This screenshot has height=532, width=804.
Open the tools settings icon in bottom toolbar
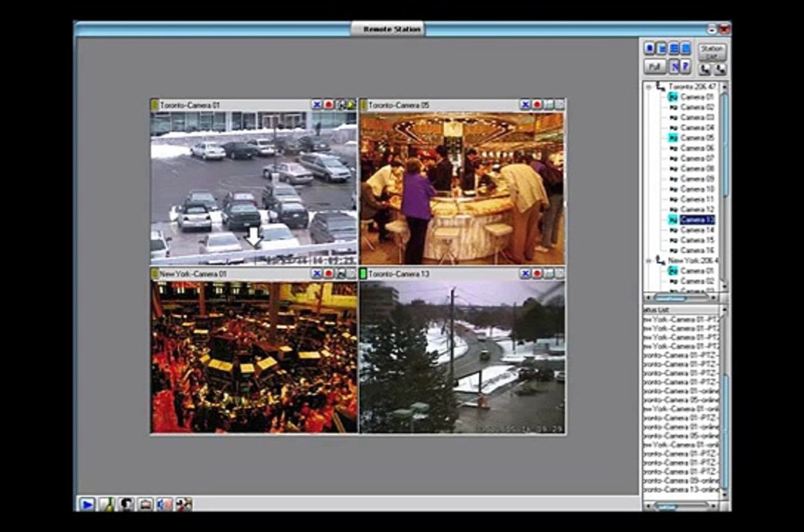coord(184,505)
